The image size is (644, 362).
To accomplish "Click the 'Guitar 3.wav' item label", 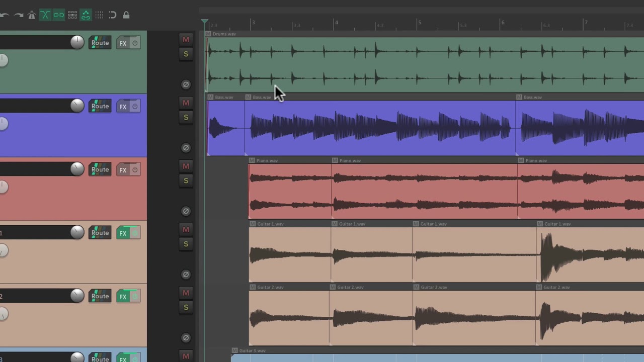I will (x=252, y=351).
